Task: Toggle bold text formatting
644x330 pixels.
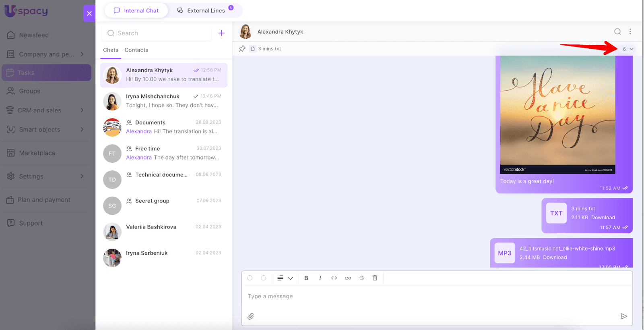Action: (306, 278)
